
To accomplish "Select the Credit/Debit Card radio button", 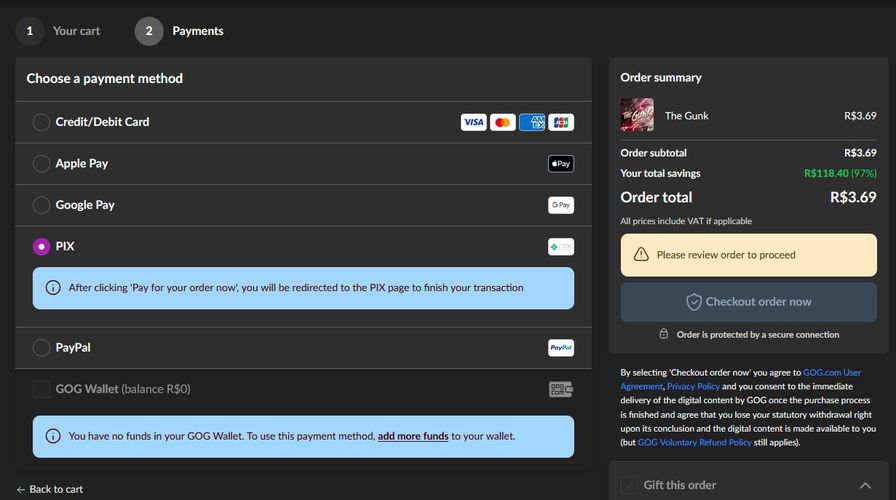I will (41, 122).
